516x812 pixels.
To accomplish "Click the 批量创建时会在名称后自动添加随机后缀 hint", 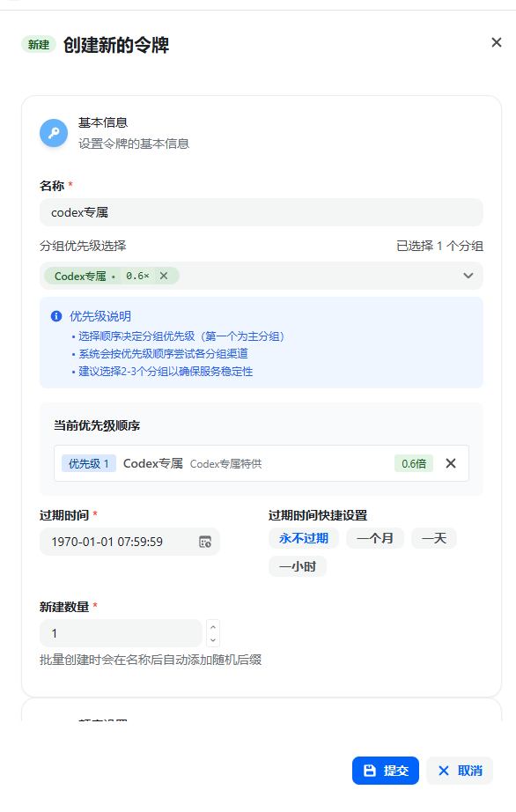I will [x=151, y=660].
